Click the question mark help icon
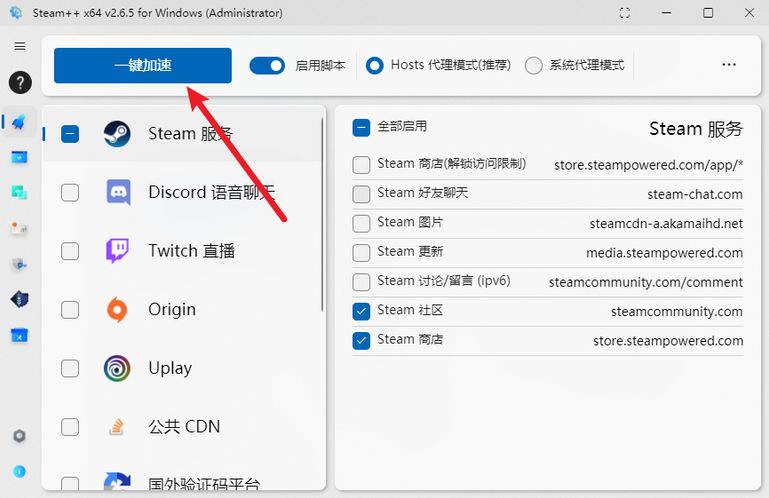This screenshot has height=498, width=769. pos(20,82)
